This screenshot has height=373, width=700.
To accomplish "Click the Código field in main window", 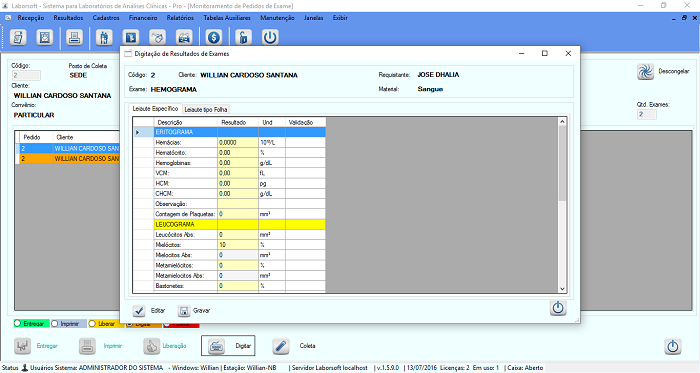I will pyautogui.click(x=26, y=75).
